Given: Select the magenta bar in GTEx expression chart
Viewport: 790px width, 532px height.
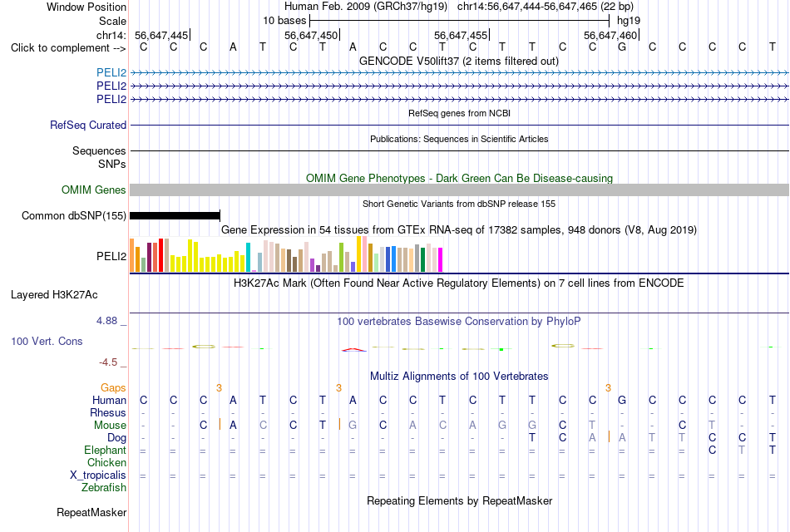Looking at the screenshot, I should 441,260.
